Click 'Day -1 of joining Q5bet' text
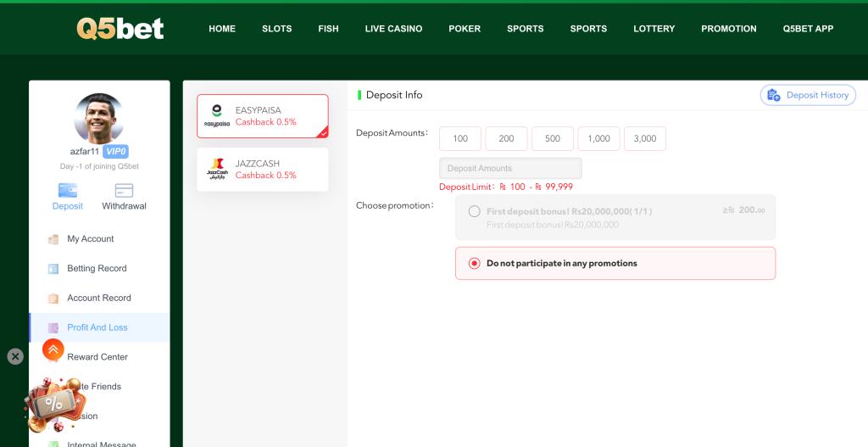The height and width of the screenshot is (447, 868). [99, 166]
